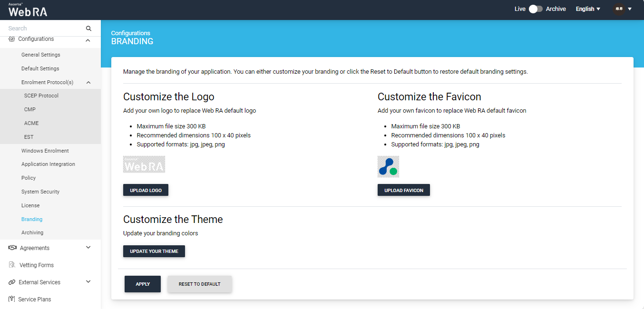
Task: Click the Vetting Forms icon
Action: coord(12,265)
